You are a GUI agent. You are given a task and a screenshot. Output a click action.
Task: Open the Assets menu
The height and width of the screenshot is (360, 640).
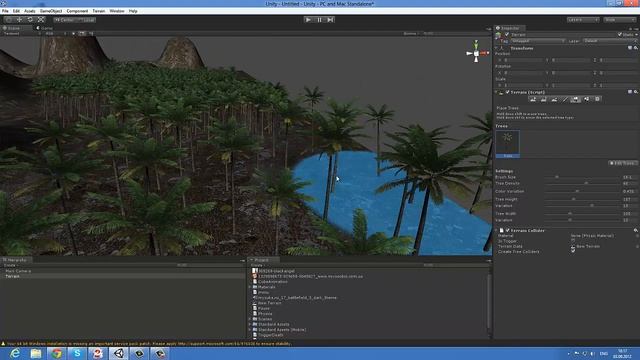click(x=30, y=11)
